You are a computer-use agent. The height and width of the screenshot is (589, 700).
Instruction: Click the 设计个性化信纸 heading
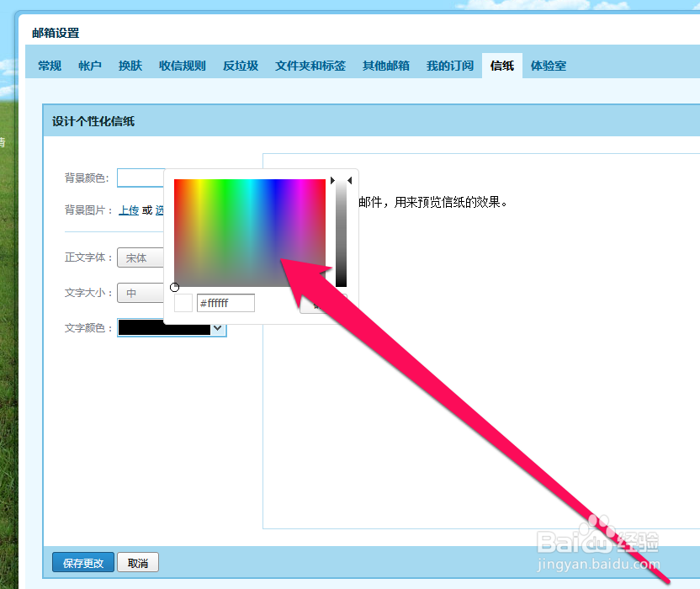93,121
